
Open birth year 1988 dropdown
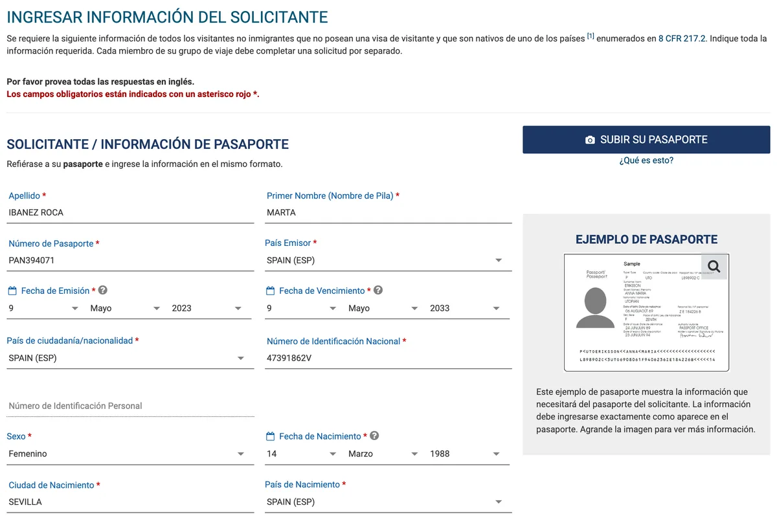(x=466, y=454)
